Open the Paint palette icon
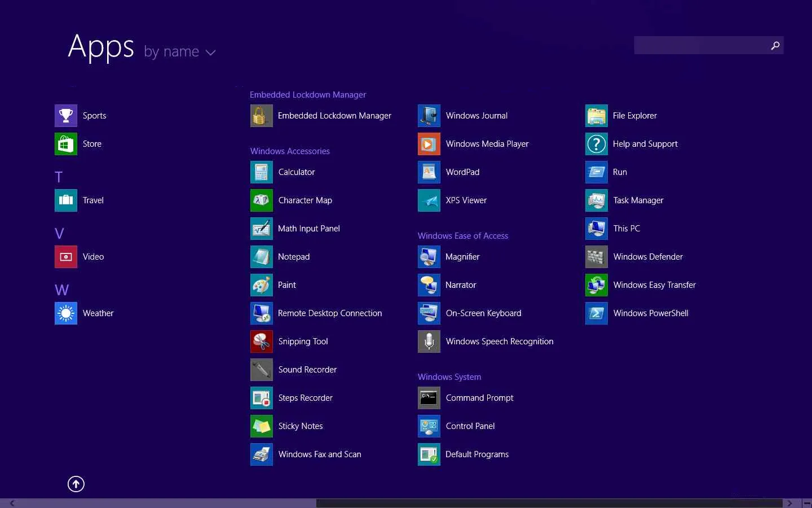Screen dimensions: 812x508 262,285
